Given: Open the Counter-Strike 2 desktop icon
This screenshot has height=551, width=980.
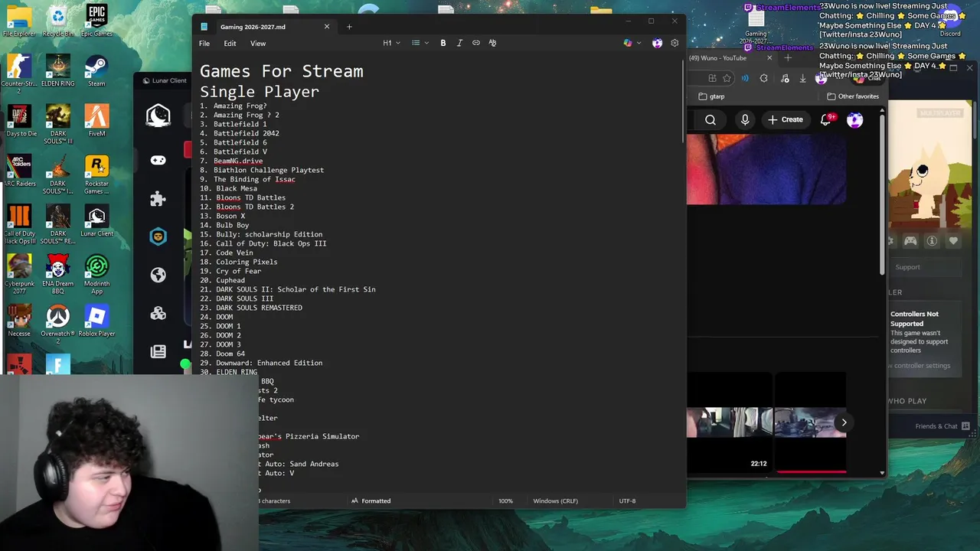Looking at the screenshot, I should tap(19, 73).
